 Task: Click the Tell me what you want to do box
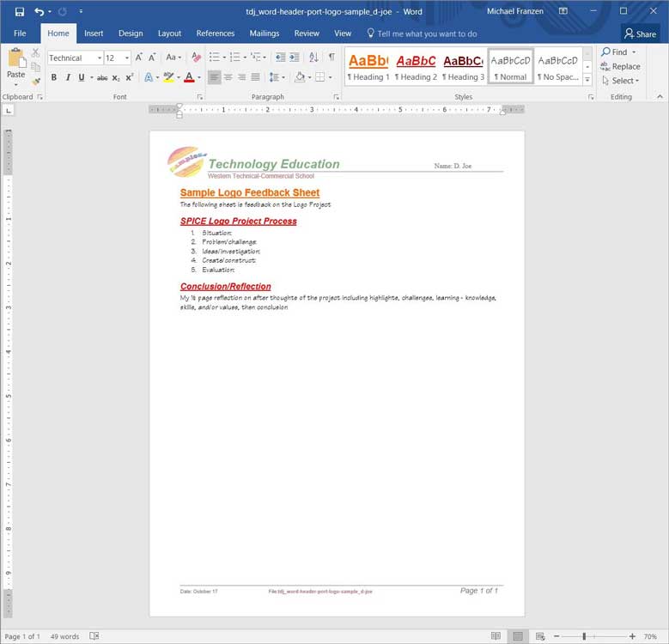pyautogui.click(x=427, y=33)
